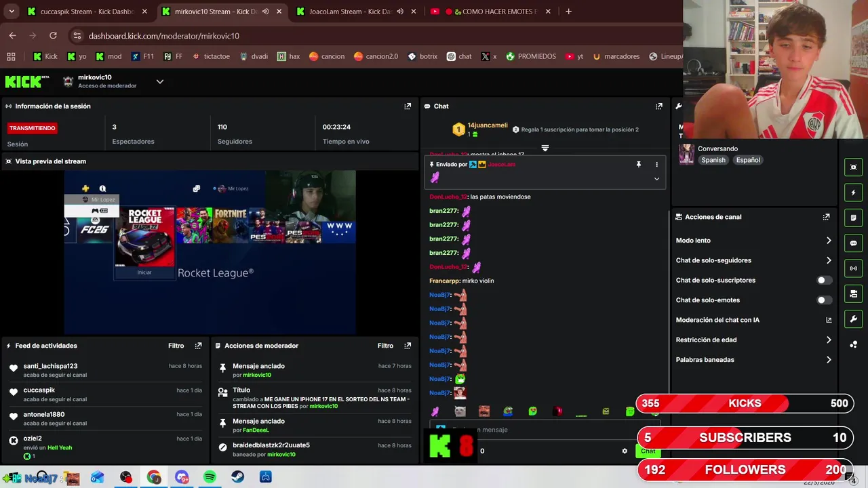The width and height of the screenshot is (868, 488).
Task: Open Steam from the taskbar
Action: pos(237,477)
